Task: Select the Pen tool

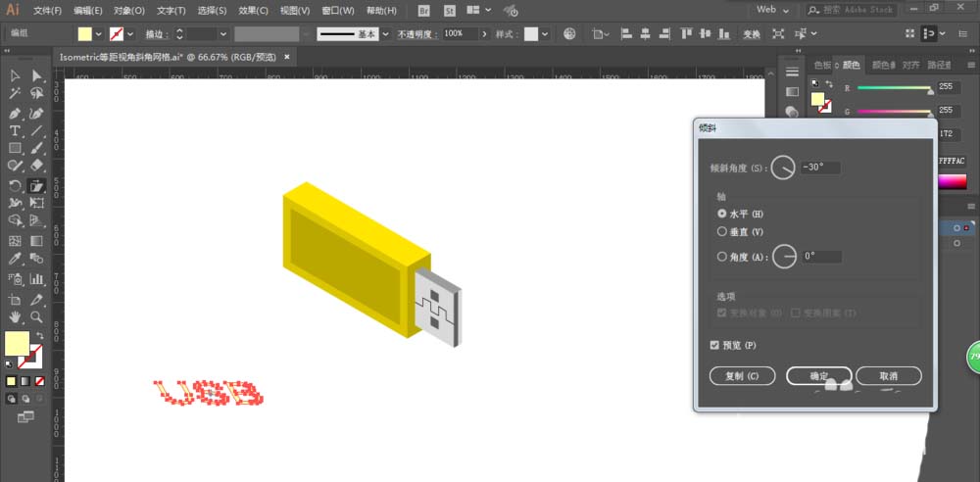Action: click(x=15, y=113)
